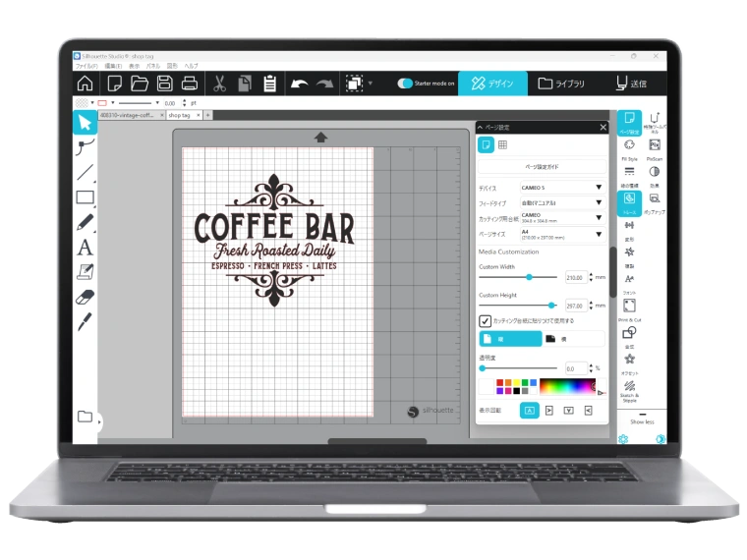Click the Undo arrow icon
The image size is (747, 560).
(298, 84)
